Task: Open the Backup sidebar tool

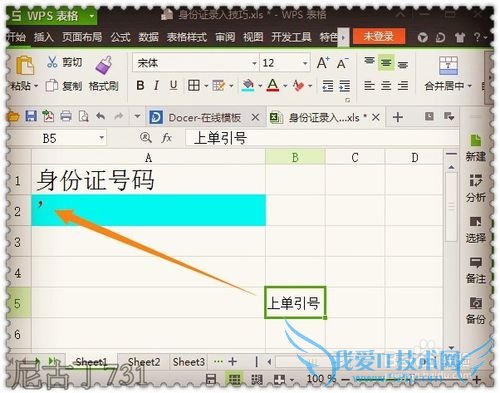Action: click(x=476, y=311)
